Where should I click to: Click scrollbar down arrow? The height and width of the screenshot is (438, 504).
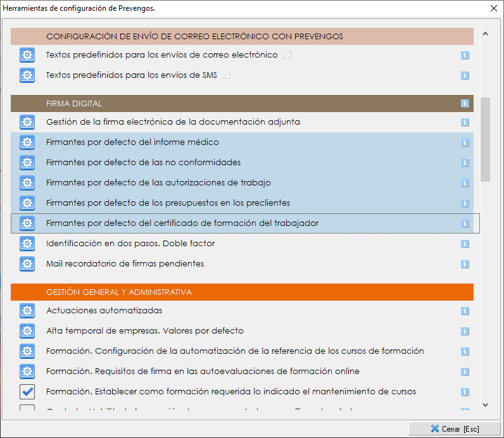[x=485, y=405]
